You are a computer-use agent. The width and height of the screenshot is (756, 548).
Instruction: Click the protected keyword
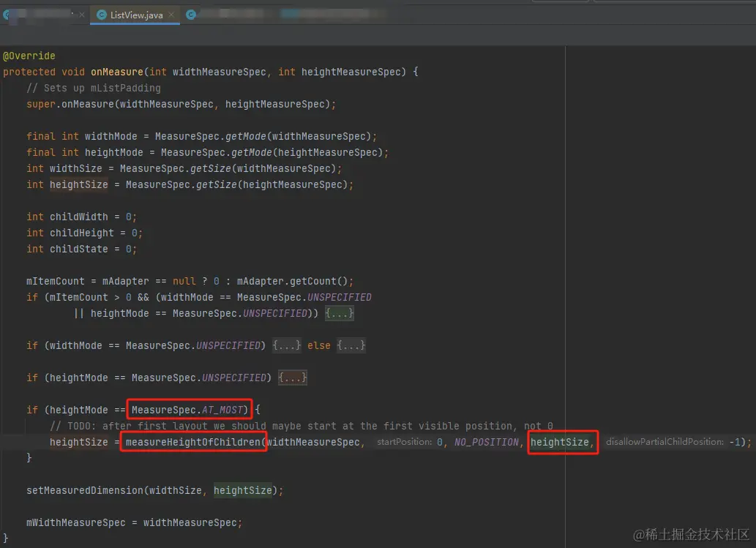(x=29, y=72)
